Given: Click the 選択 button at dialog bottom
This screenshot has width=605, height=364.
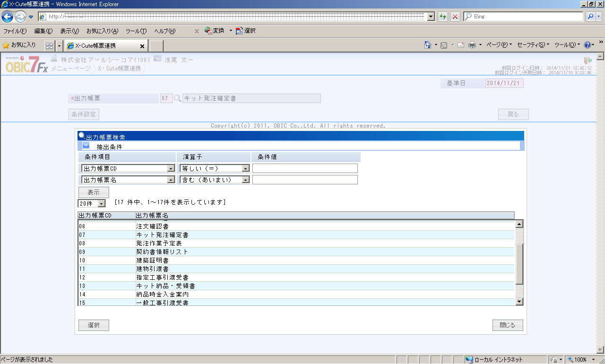Looking at the screenshot, I should [94, 325].
